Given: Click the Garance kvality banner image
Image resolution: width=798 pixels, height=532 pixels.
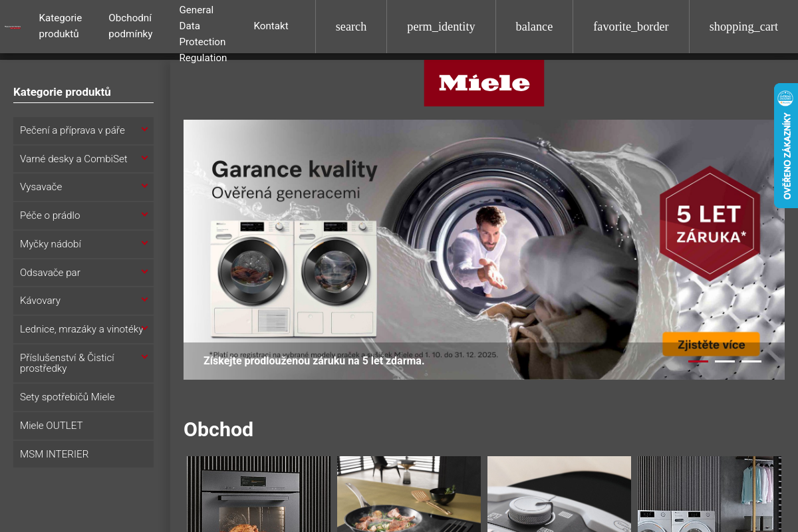Looking at the screenshot, I should tap(484, 249).
